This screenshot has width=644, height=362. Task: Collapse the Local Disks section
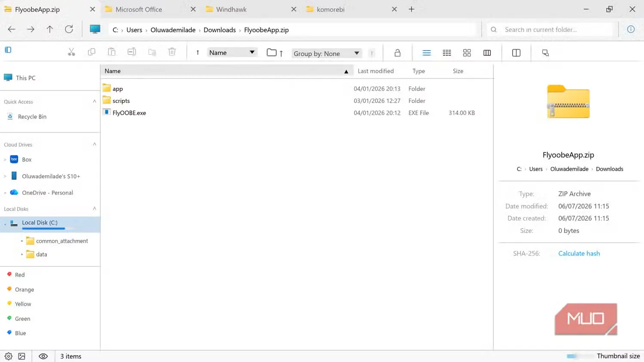pyautogui.click(x=94, y=208)
